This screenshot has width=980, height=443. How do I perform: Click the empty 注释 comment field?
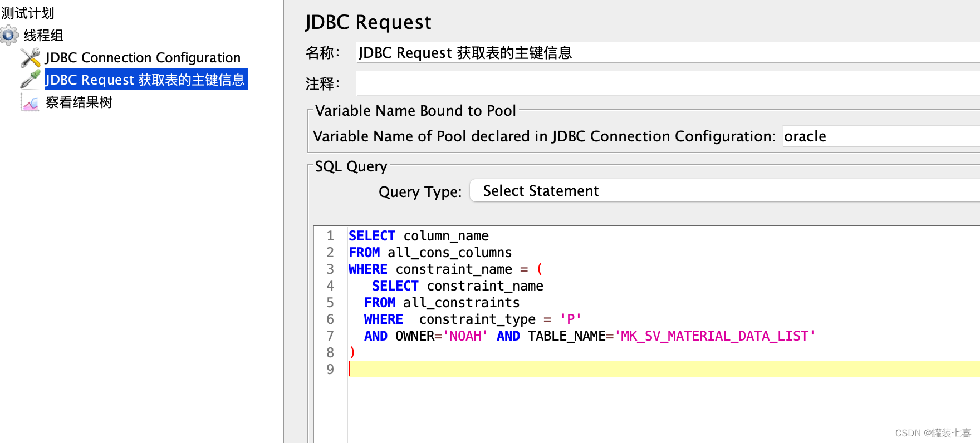668,84
